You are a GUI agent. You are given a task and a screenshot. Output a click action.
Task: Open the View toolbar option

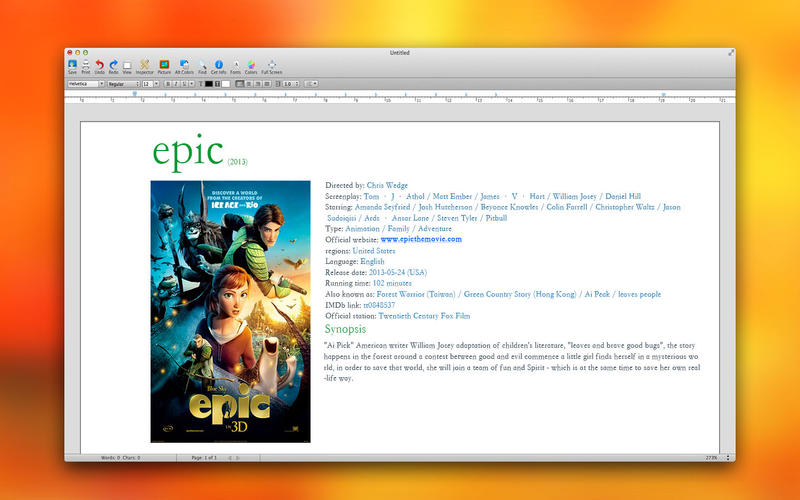pyautogui.click(x=127, y=66)
